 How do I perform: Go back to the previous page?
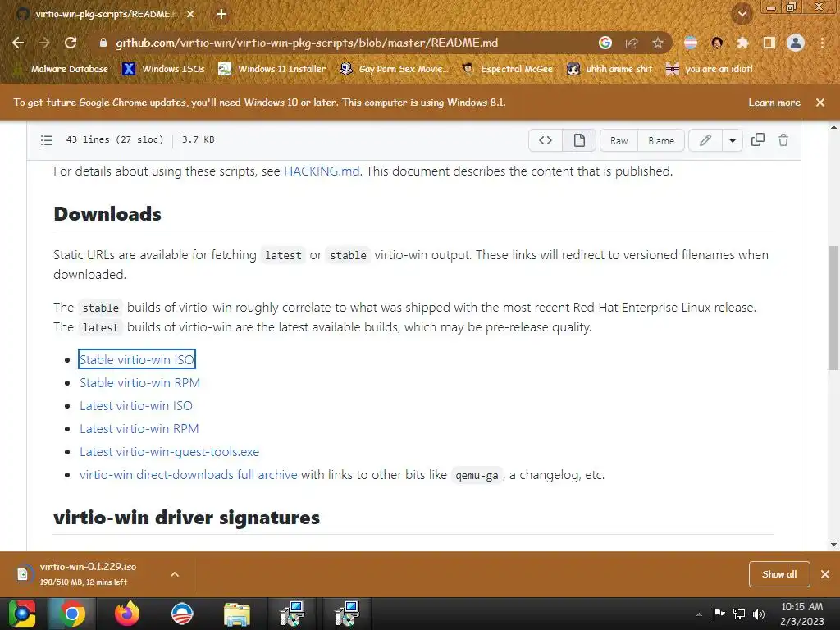[18, 43]
